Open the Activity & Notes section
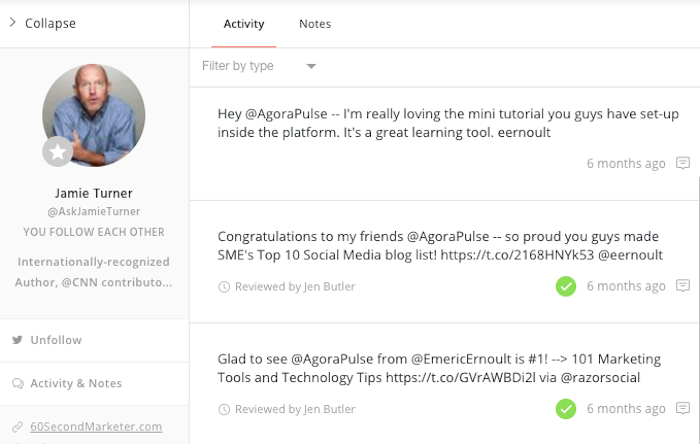The width and height of the screenshot is (700, 444). [76, 383]
